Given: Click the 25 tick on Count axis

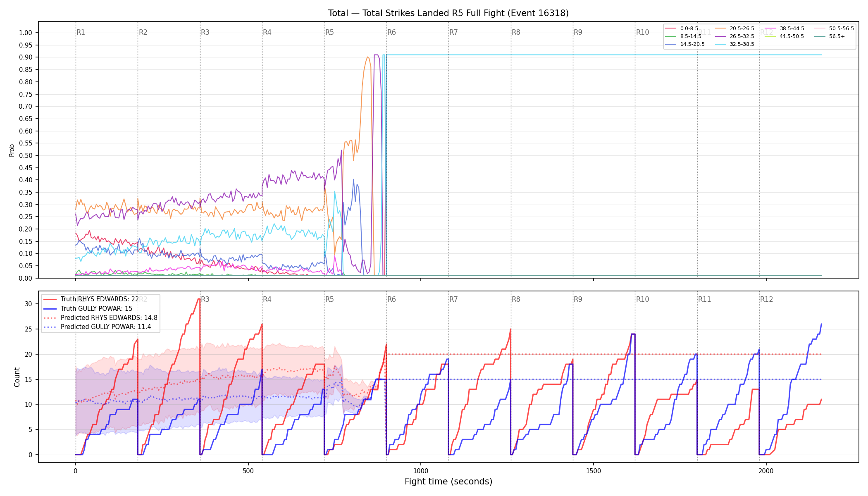Looking at the screenshot, I should point(29,329).
